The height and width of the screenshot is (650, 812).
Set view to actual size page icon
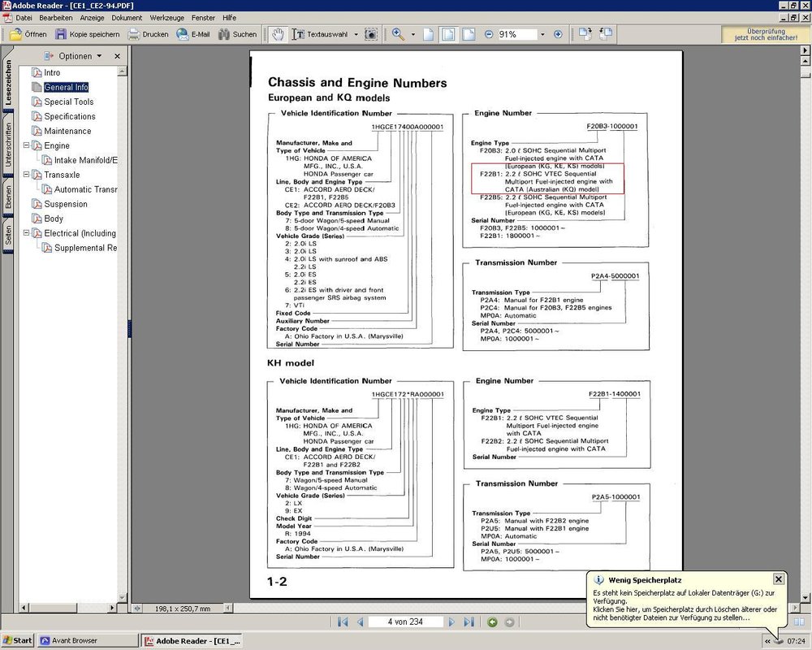click(428, 34)
